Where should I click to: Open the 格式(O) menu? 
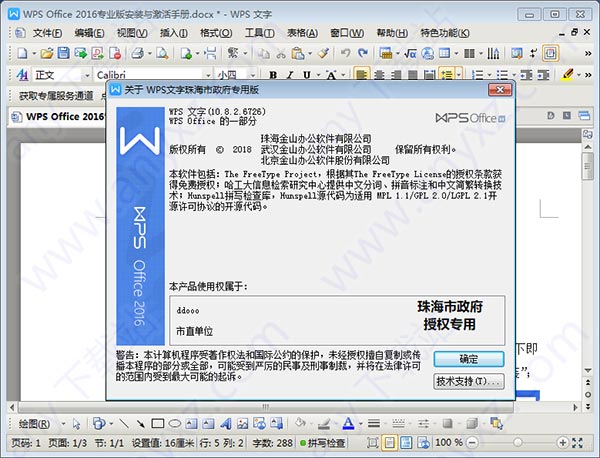[x=216, y=33]
